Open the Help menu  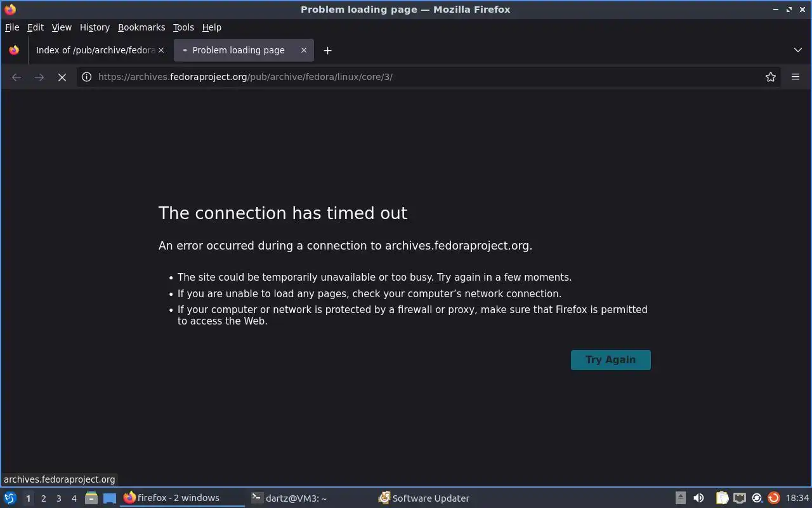pyautogui.click(x=211, y=27)
